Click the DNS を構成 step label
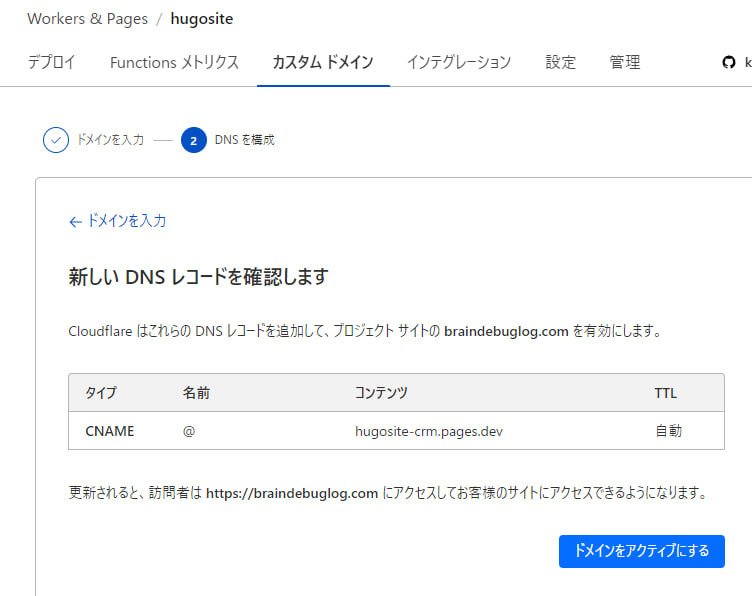Image resolution: width=752 pixels, height=596 pixels. coord(244,140)
